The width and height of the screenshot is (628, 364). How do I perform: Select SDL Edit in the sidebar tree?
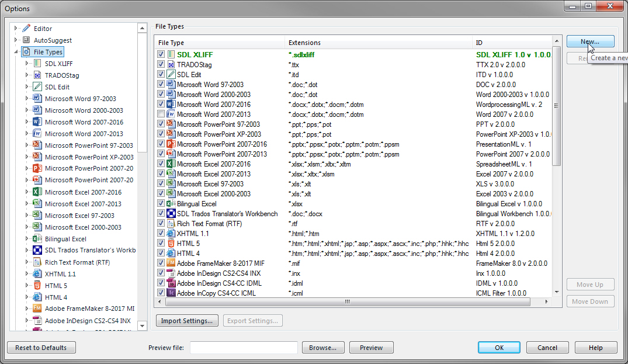point(58,86)
